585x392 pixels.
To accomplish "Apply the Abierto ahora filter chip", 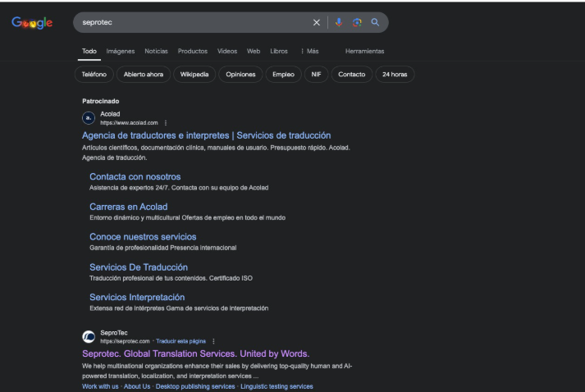I will 144,75.
